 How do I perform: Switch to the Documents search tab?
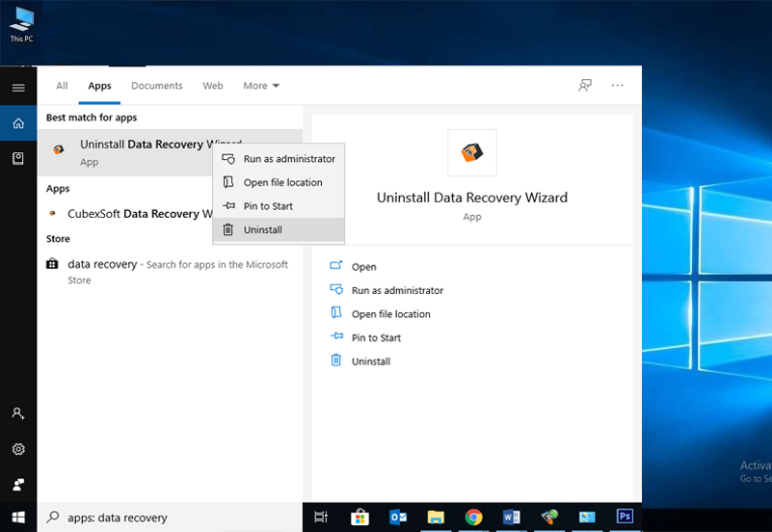click(156, 86)
